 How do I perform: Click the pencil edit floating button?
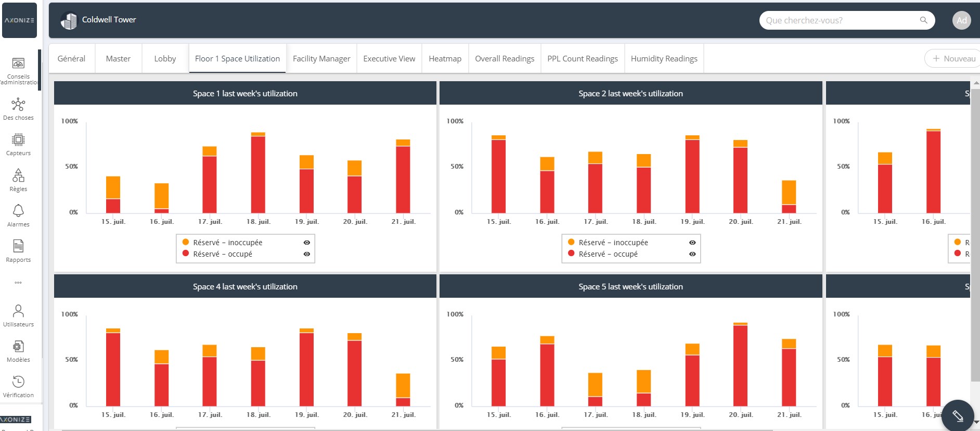(958, 415)
